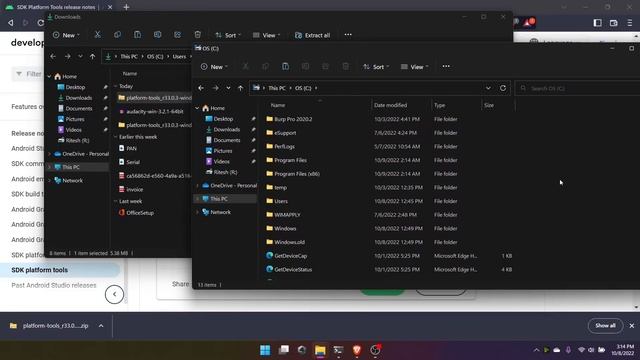Open View dropdown in OS (C:) window
The image size is (640, 360).
tap(414, 67)
